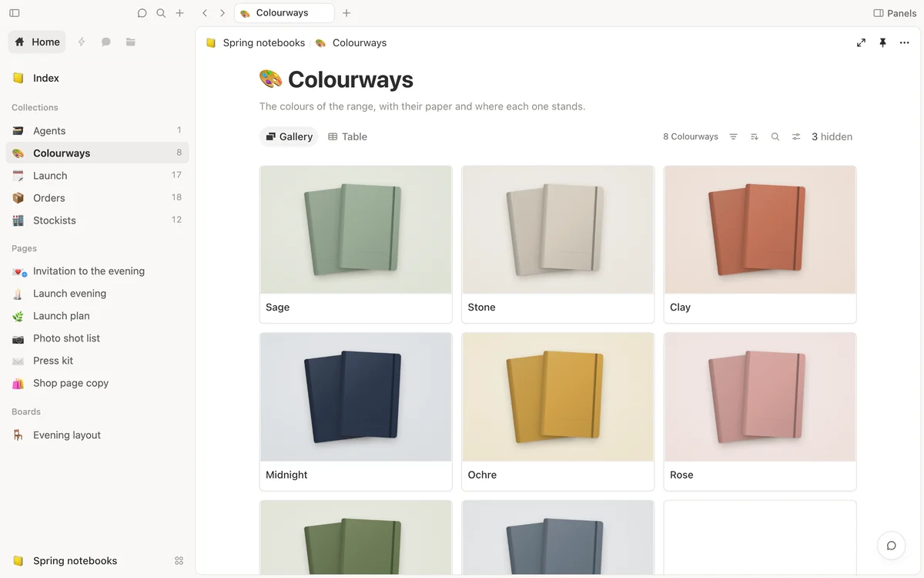This screenshot has height=578, width=924.
Task: Click the Midnight card title
Action: tap(287, 475)
